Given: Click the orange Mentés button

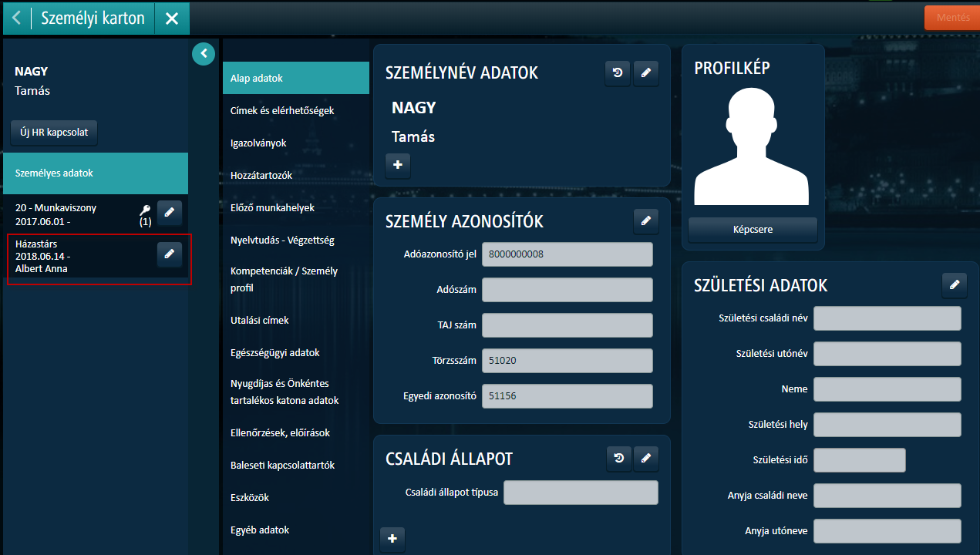Looking at the screenshot, I should click(951, 18).
